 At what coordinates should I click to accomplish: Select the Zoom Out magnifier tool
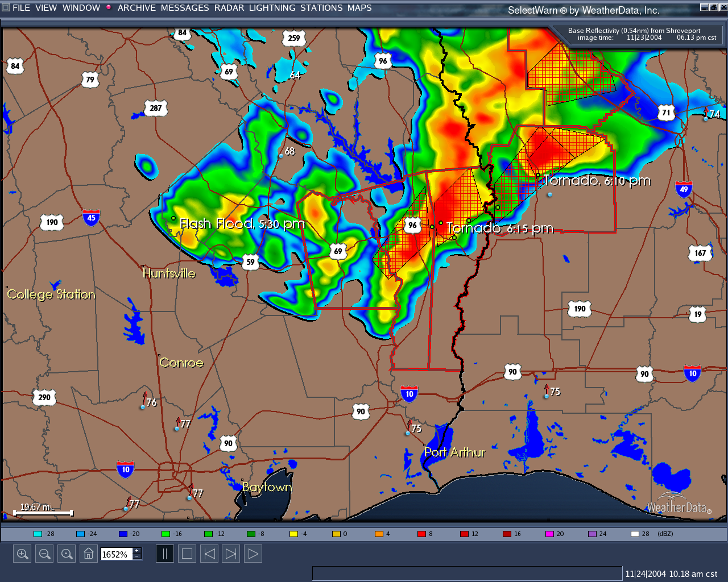tap(44, 553)
